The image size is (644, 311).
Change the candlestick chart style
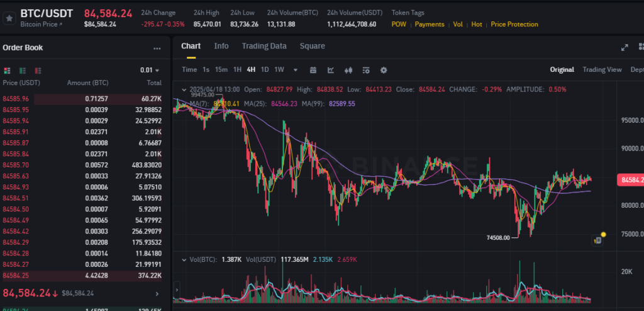pyautogui.click(x=348, y=70)
